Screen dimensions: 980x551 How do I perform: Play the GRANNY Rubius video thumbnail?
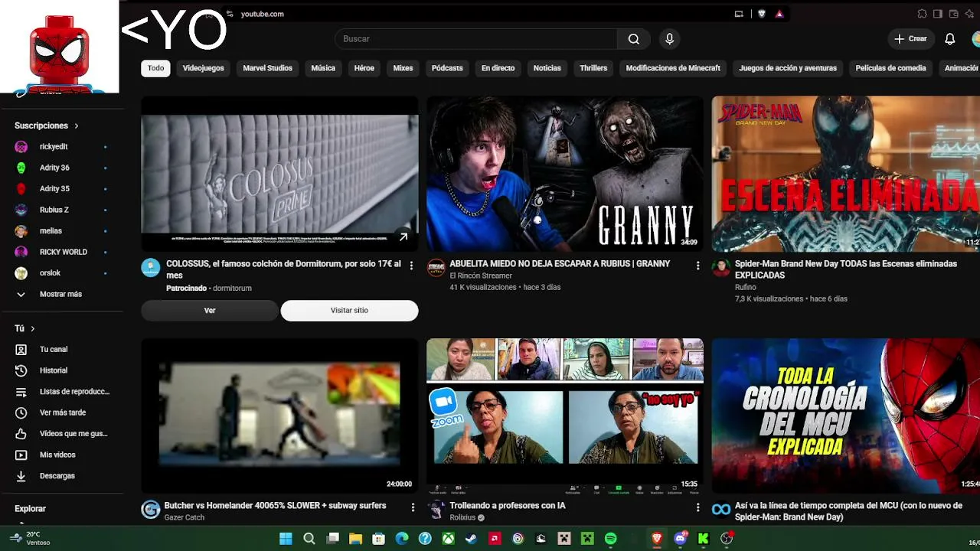click(x=565, y=174)
